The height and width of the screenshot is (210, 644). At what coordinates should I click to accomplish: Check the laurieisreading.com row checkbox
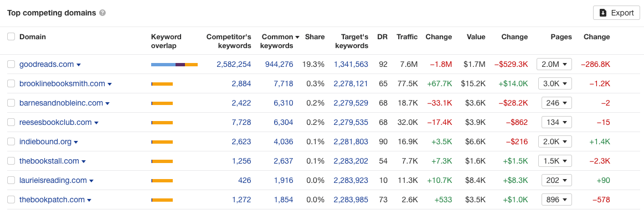[11, 181]
